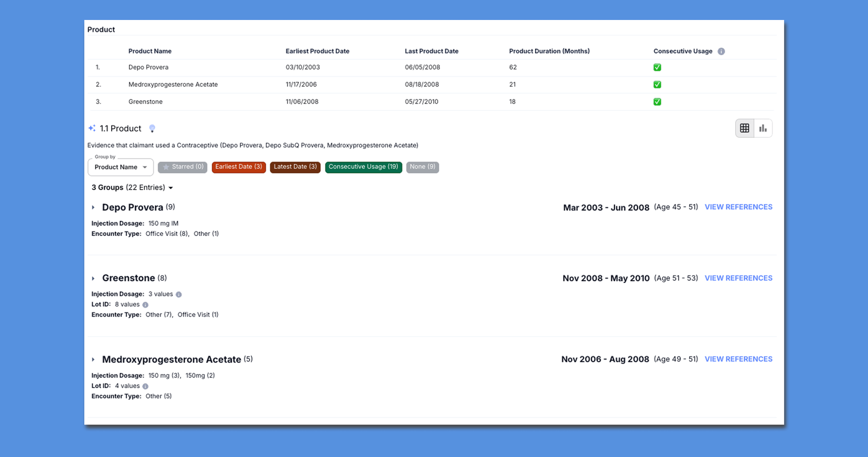Open the Group by Product Name dropdown
Viewport: 868px width, 457px height.
coord(121,167)
